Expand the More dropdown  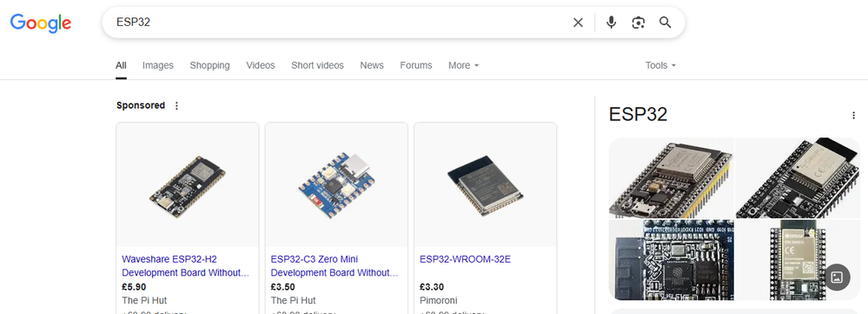(463, 65)
